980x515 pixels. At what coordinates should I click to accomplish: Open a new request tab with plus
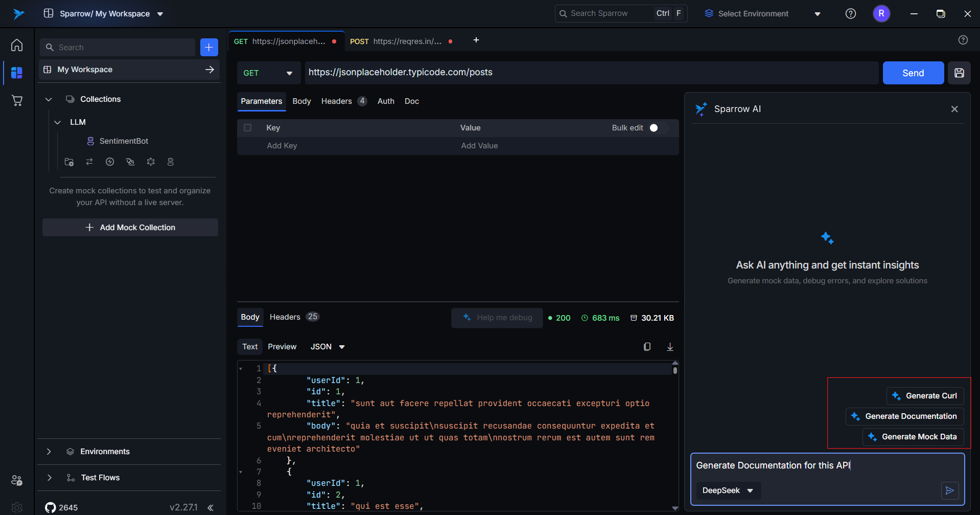(x=476, y=40)
